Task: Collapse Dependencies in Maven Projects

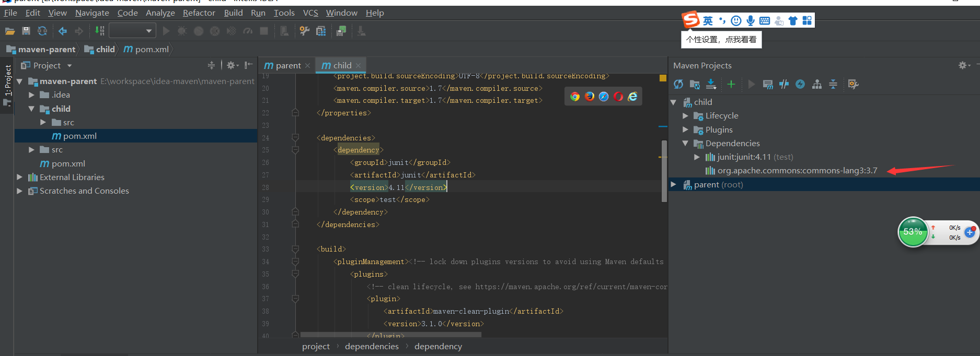Action: click(x=685, y=143)
